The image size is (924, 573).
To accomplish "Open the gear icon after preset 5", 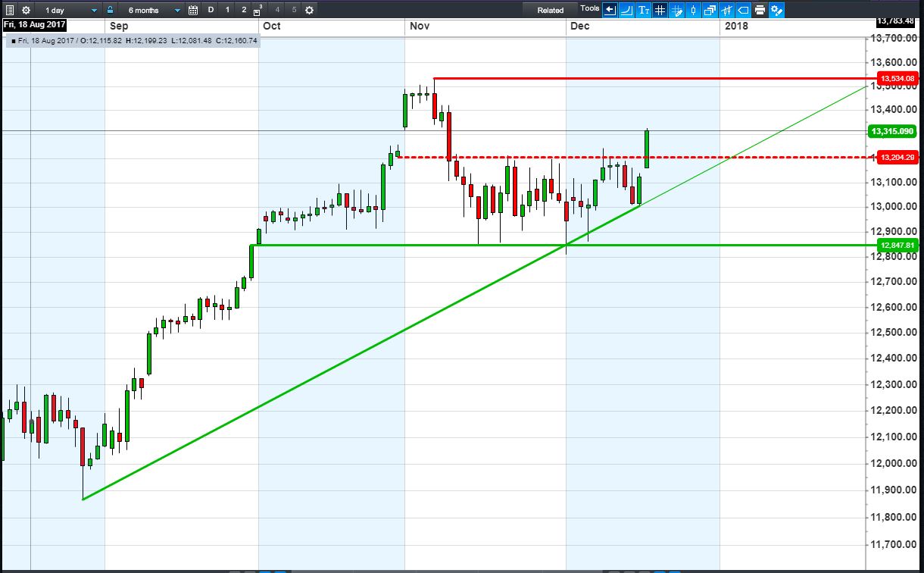I will click(x=309, y=10).
